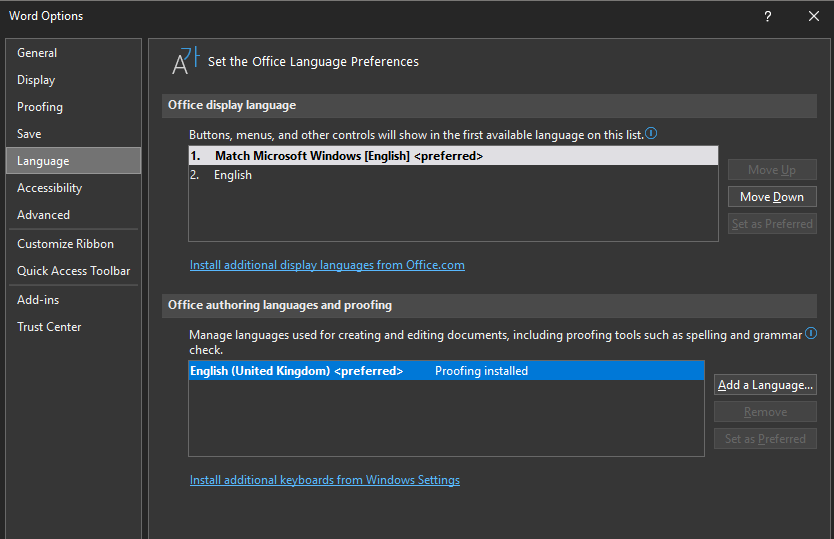Click the Proofing installed status text
Screen dimensions: 834x539
coord(481,371)
